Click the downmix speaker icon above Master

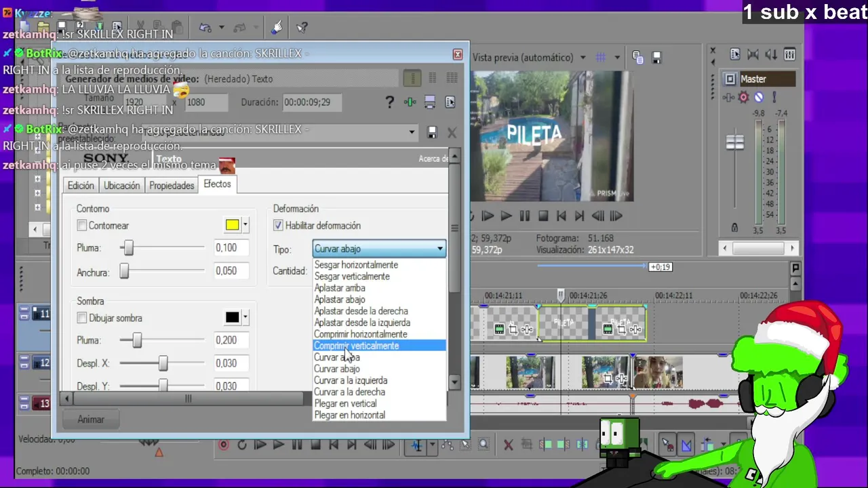point(771,54)
